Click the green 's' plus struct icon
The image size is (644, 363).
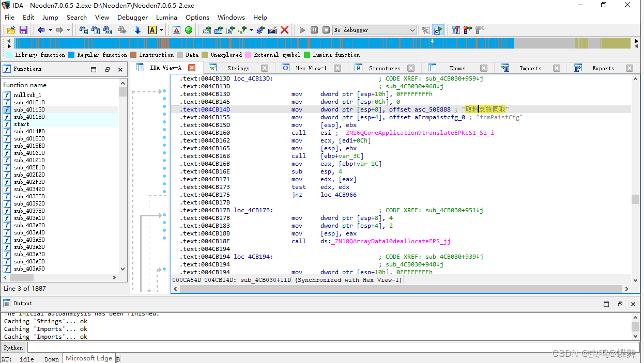pos(243,30)
